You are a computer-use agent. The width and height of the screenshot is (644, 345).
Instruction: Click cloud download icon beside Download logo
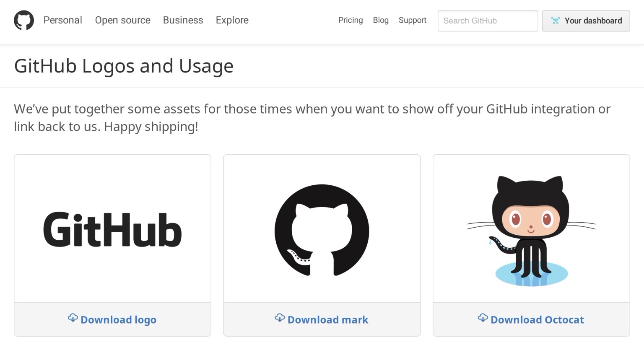73,318
